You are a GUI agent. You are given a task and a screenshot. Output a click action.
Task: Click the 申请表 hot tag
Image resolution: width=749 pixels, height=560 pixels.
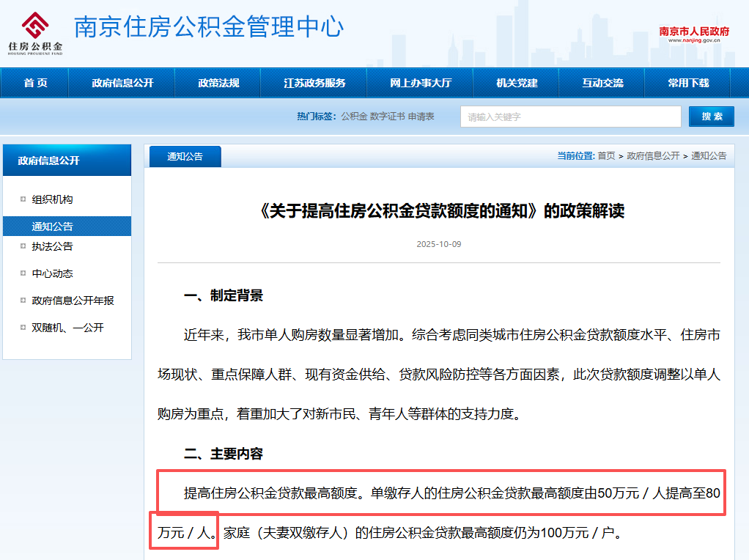[421, 117]
